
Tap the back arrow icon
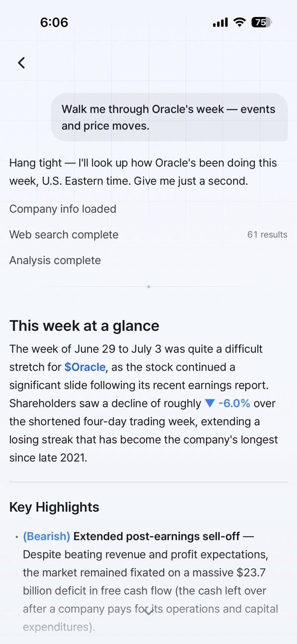point(21,63)
